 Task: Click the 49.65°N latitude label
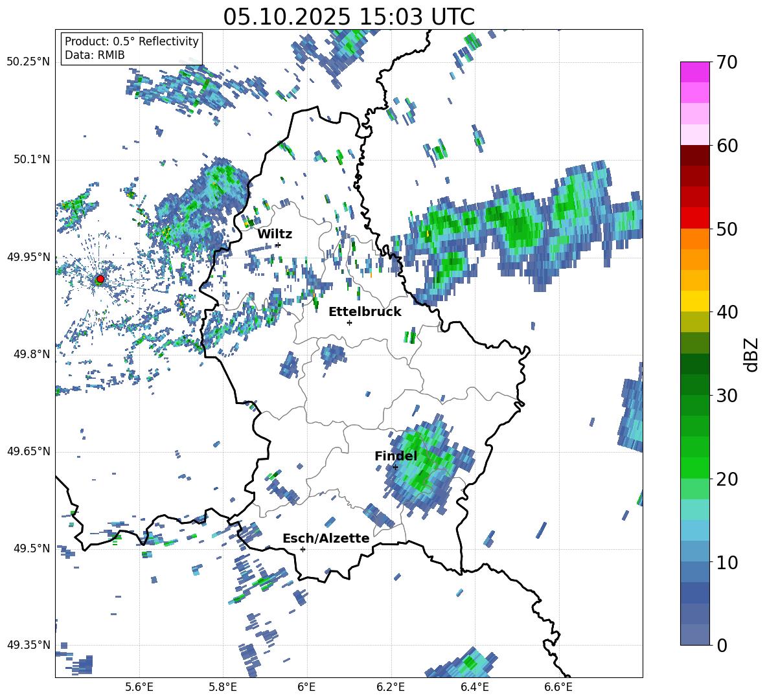click(29, 451)
